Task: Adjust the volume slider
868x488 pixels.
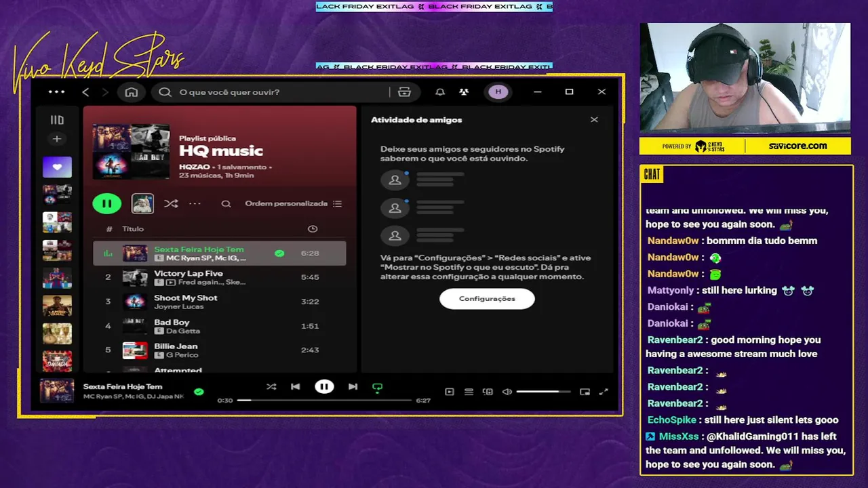Action: tap(543, 392)
